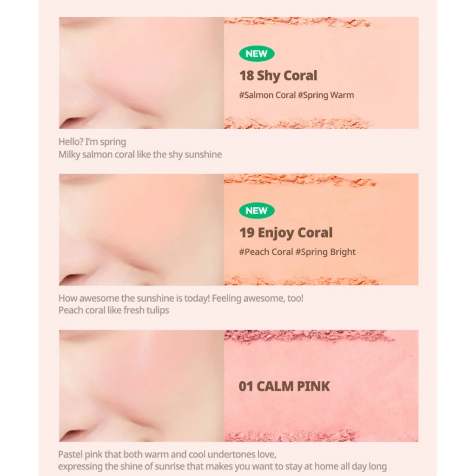Select the 01 CALM PINK title

(x=284, y=386)
